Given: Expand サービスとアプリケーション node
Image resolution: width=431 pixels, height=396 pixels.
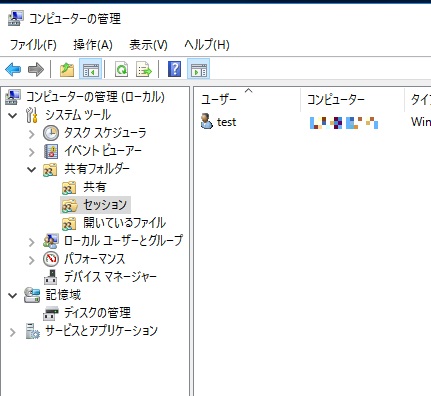Looking at the screenshot, I should point(13,332).
